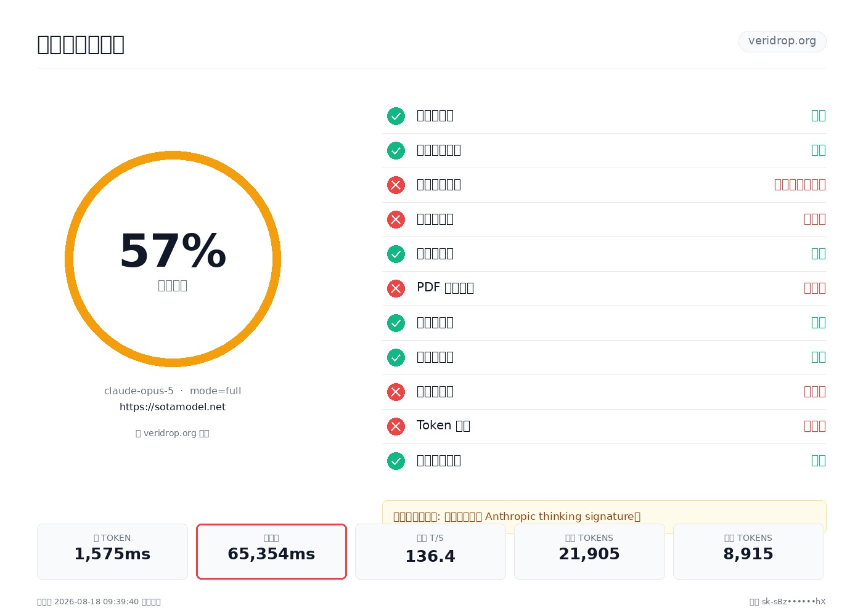This screenshot has height=616, width=863.
Task: Click the red cross icon beside PDF
Action: (396, 288)
